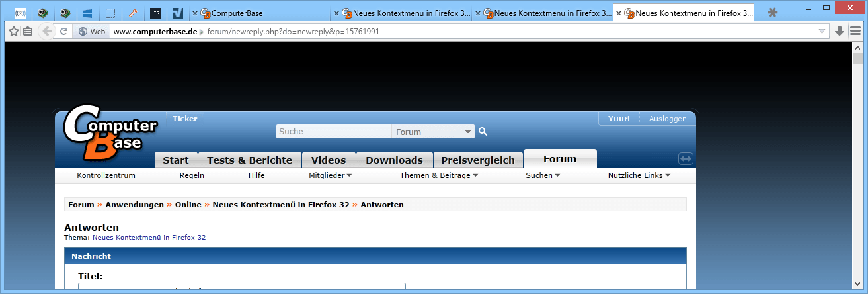The height and width of the screenshot is (294, 868).
Task: Open the Videos tab
Action: (329, 160)
